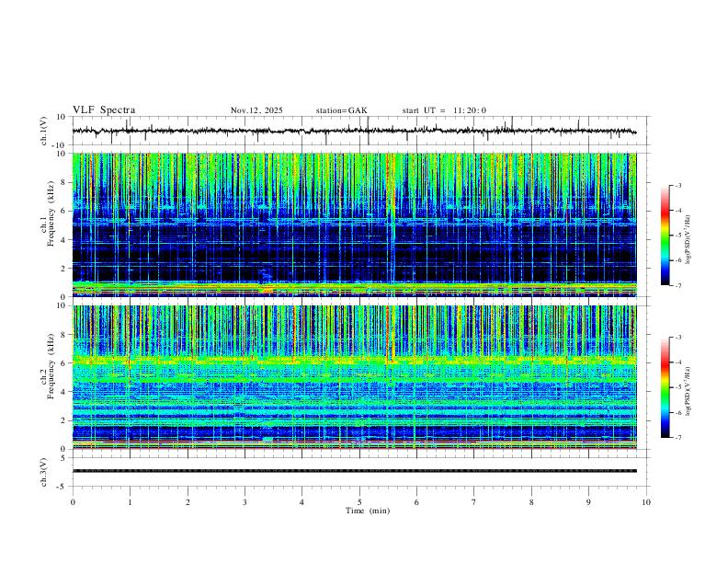Image resolution: width=728 pixels, height=563 pixels.
Task: Click the time axis tick label '0'
Action: 73,502
